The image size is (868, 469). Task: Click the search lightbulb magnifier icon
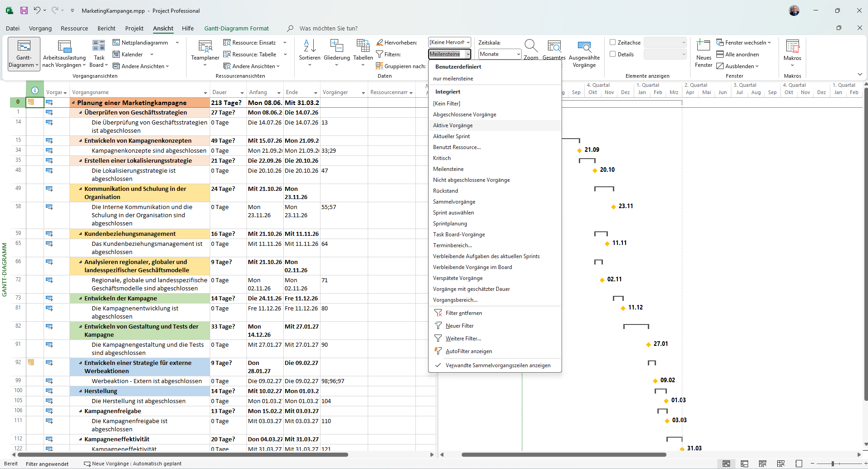tap(290, 28)
